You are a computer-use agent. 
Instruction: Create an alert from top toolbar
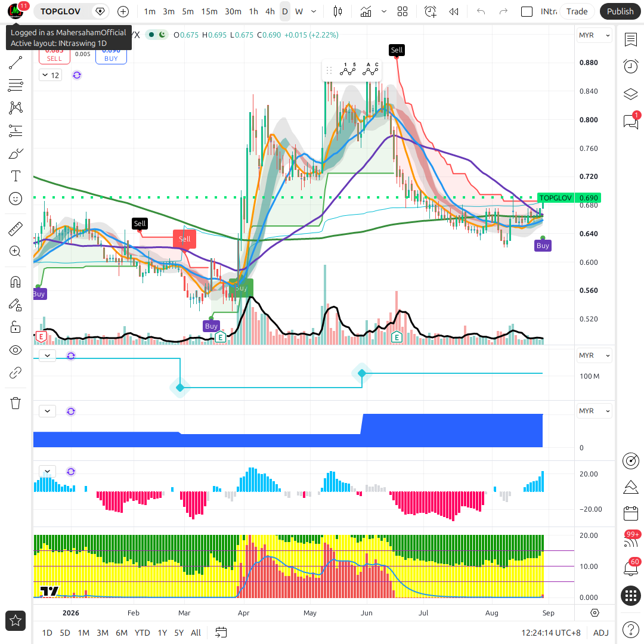pyautogui.click(x=430, y=11)
